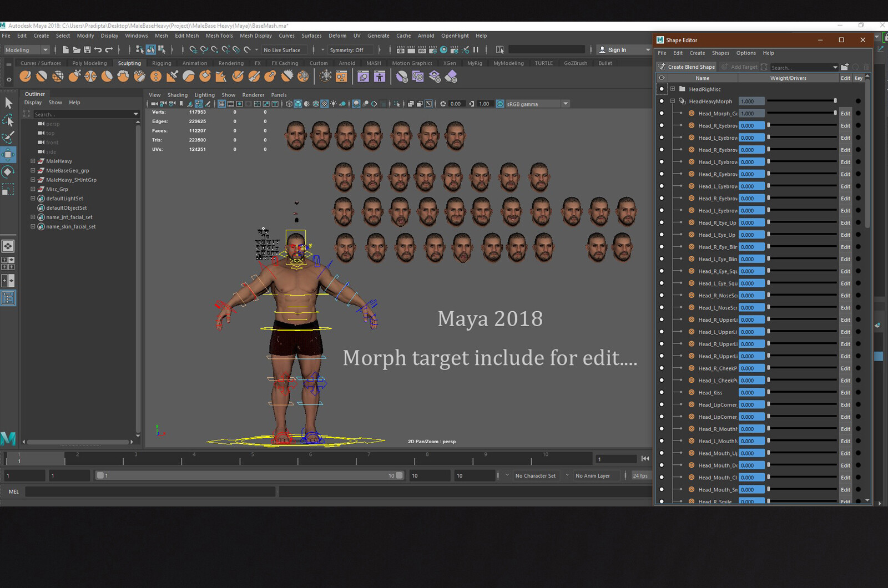Click the snap to grid magnet icon
This screenshot has width=888, height=588.
pos(193,50)
